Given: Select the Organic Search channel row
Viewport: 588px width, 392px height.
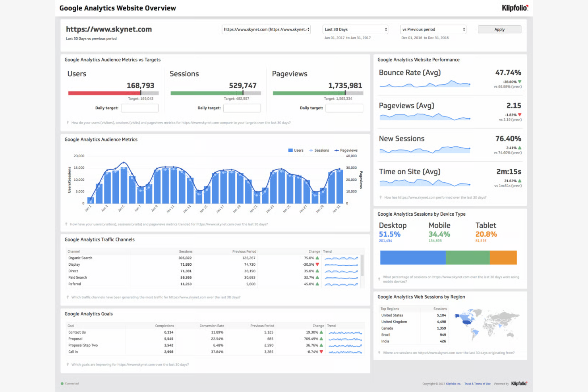Looking at the screenshot, I should point(213,258).
